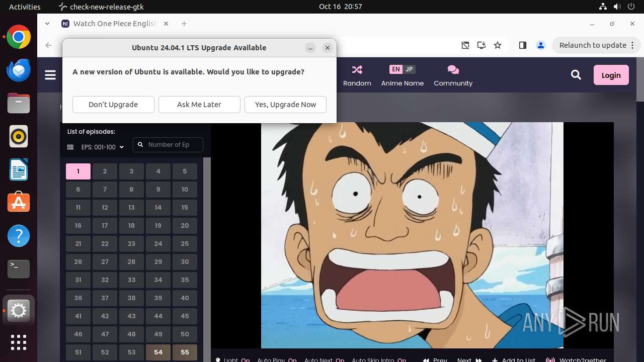Screen dimensions: 644x362
Task: Select episode 7 in the list
Action: (x=105, y=190)
